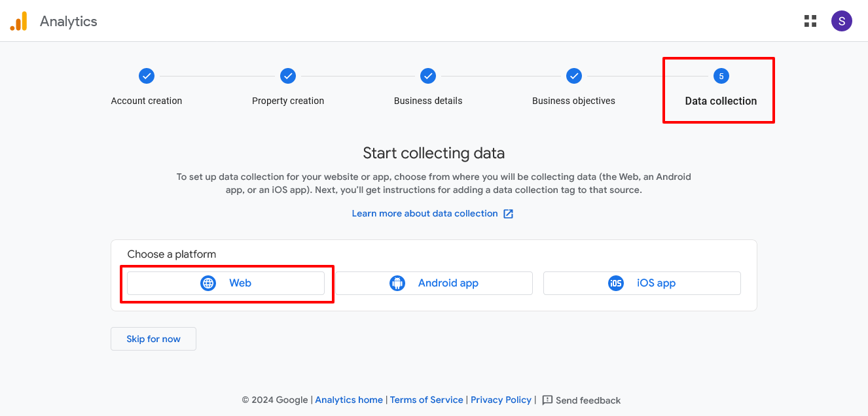Open your profile avatar menu
The image size is (868, 416).
(x=841, y=20)
